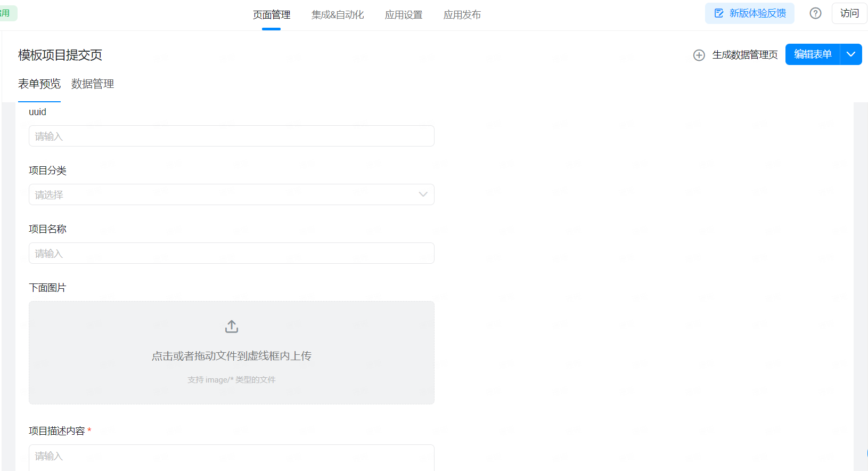Focus the uuid input field

[x=232, y=136]
